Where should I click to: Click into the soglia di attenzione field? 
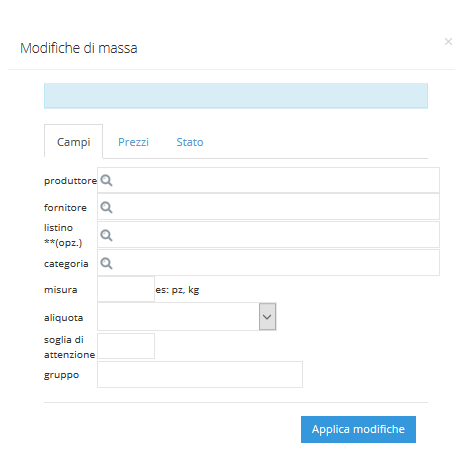click(x=126, y=346)
